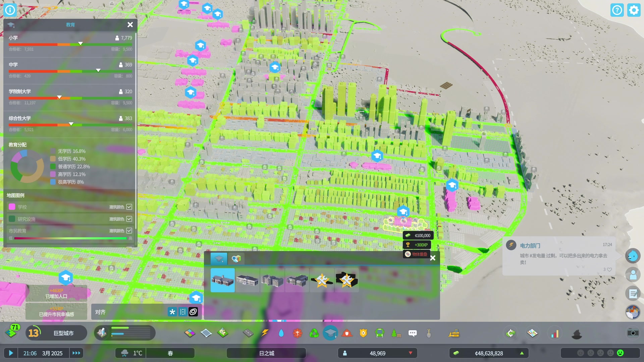644x362 pixels.
Task: Select the bulldozer tool
Action: pyautogui.click(x=454, y=333)
